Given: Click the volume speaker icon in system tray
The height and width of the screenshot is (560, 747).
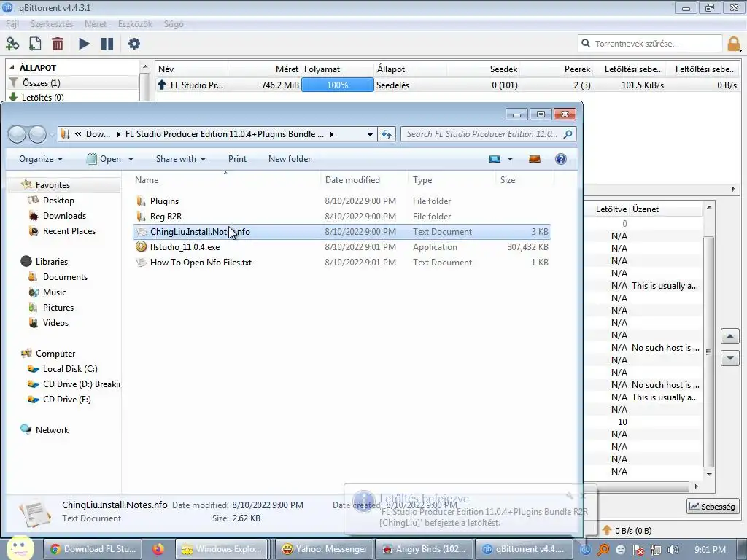Looking at the screenshot, I should coord(673,550).
